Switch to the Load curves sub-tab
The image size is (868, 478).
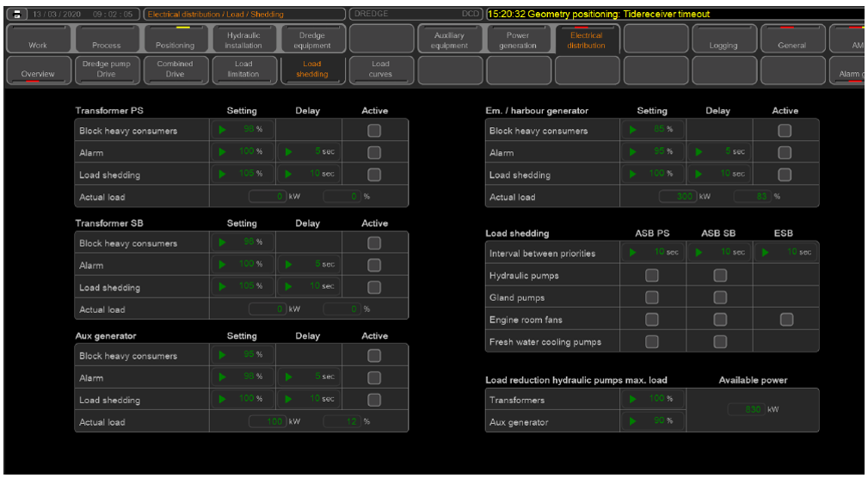coord(380,69)
